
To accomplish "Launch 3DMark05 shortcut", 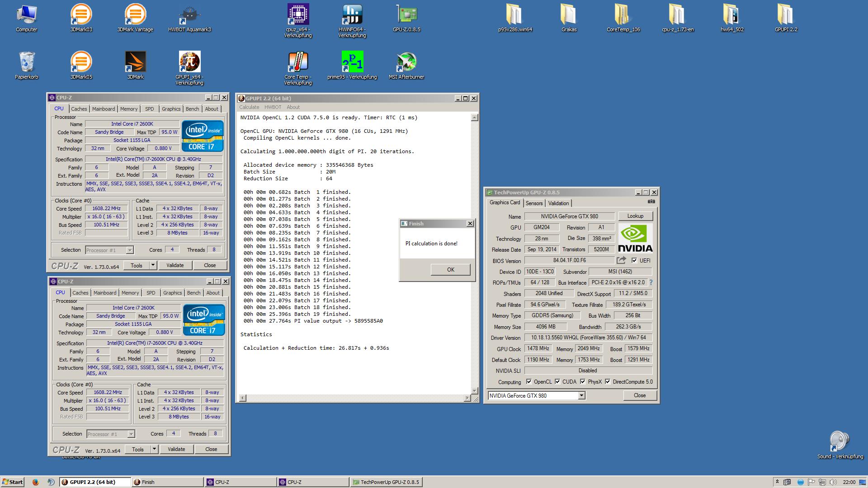I will pos(81,66).
